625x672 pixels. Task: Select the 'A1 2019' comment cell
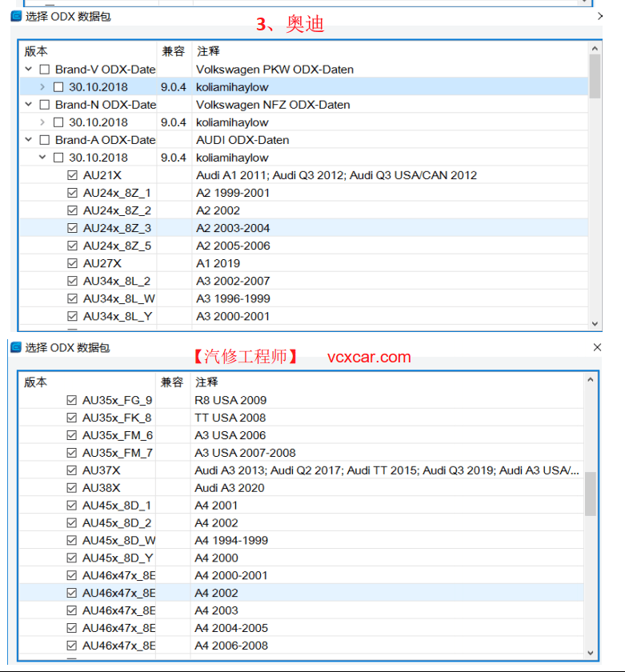[218, 263]
